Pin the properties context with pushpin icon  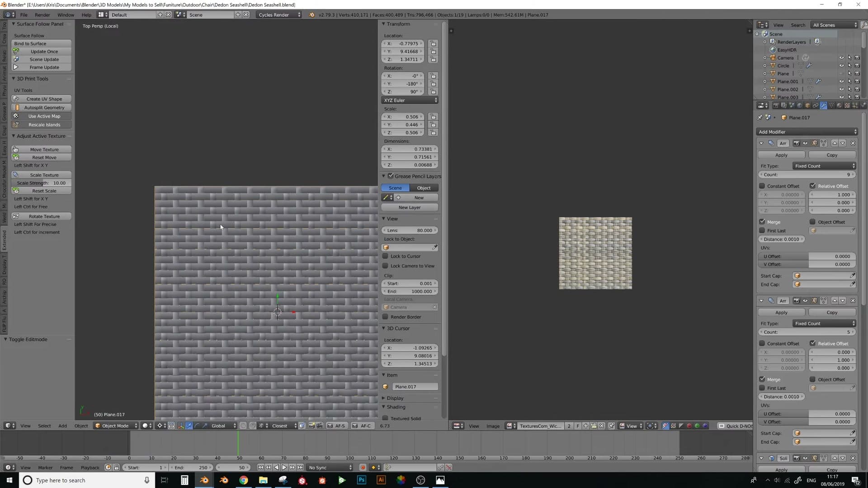[x=759, y=117]
